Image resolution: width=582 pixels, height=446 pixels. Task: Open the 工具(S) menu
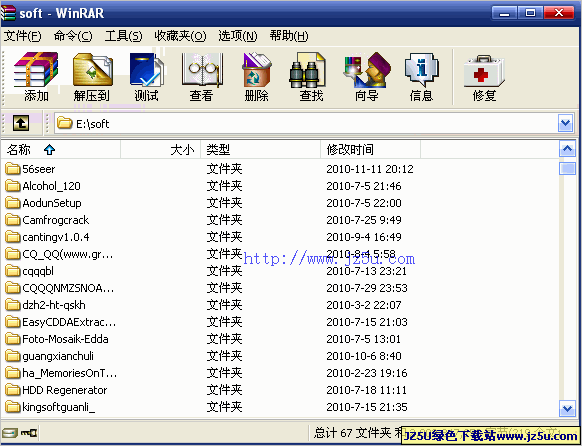pyautogui.click(x=123, y=36)
